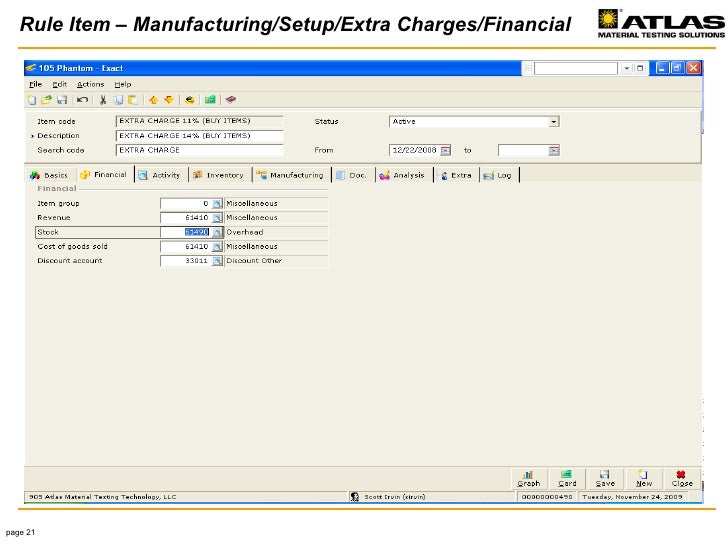Click the New button at bottom
This screenshot has height=546, width=728.
[644, 479]
